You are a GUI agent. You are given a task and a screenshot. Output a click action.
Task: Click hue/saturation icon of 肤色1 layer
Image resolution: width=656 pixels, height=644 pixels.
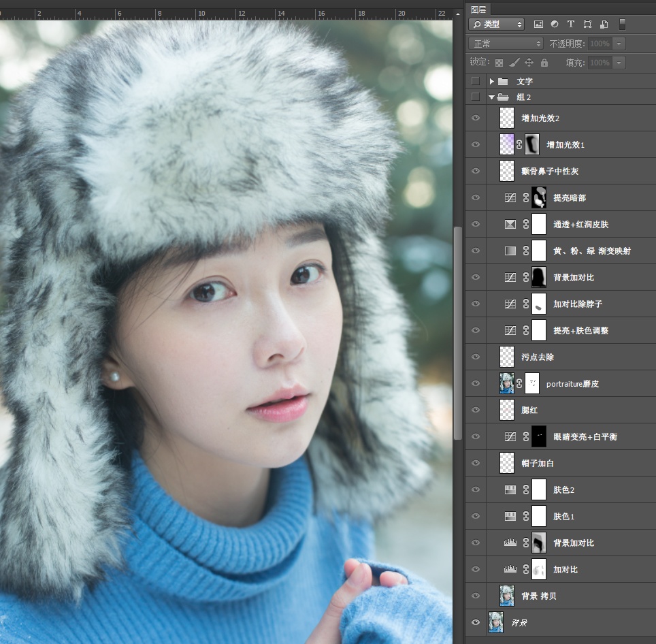coord(510,516)
